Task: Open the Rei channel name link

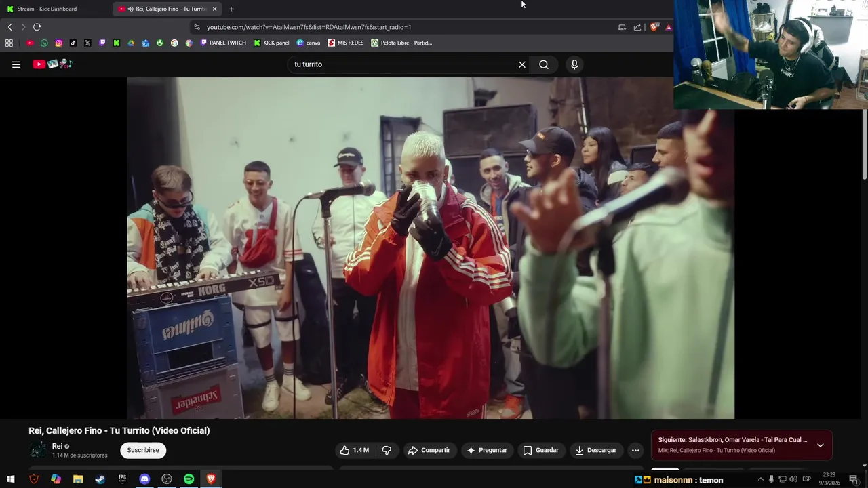Action: 57,446
